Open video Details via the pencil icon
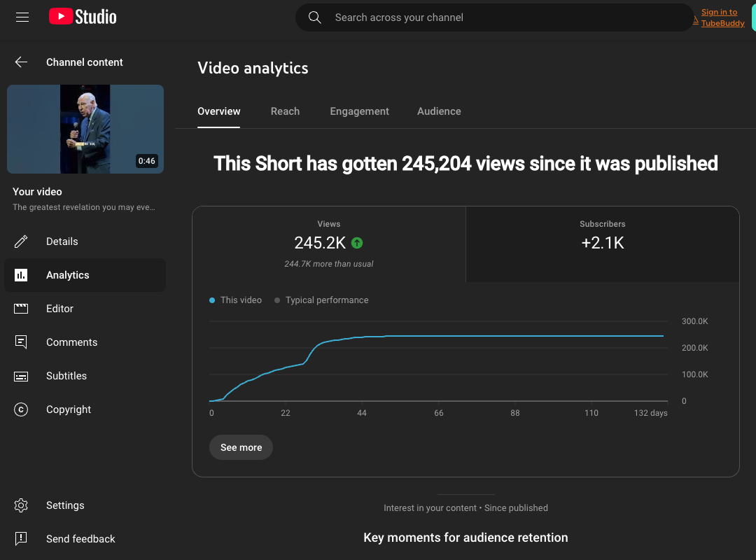The image size is (756, 560). coord(21,241)
